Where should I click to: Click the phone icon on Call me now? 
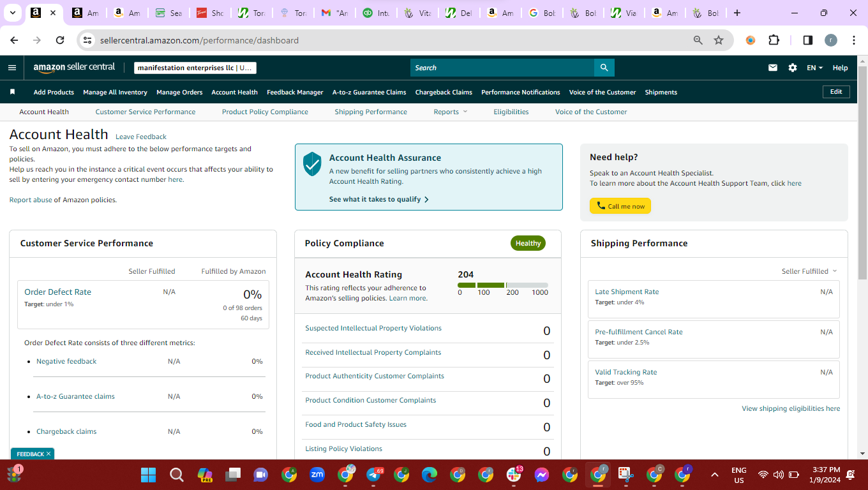click(601, 206)
